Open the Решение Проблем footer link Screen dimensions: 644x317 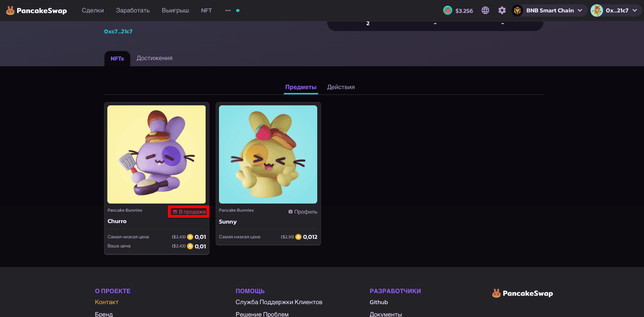coord(262,314)
